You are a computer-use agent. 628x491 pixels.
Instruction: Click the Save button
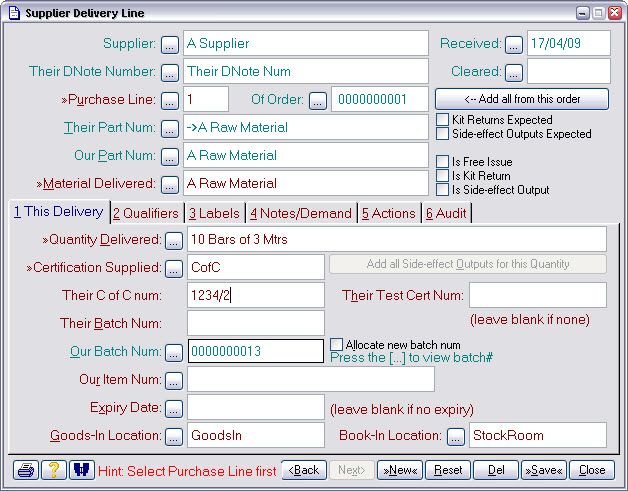pos(543,470)
